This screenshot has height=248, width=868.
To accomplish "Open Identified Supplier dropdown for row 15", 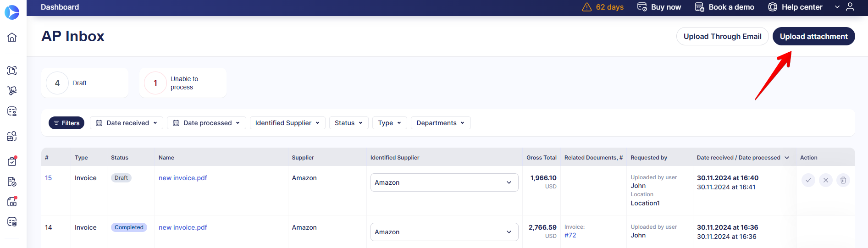I will pyautogui.click(x=444, y=182).
